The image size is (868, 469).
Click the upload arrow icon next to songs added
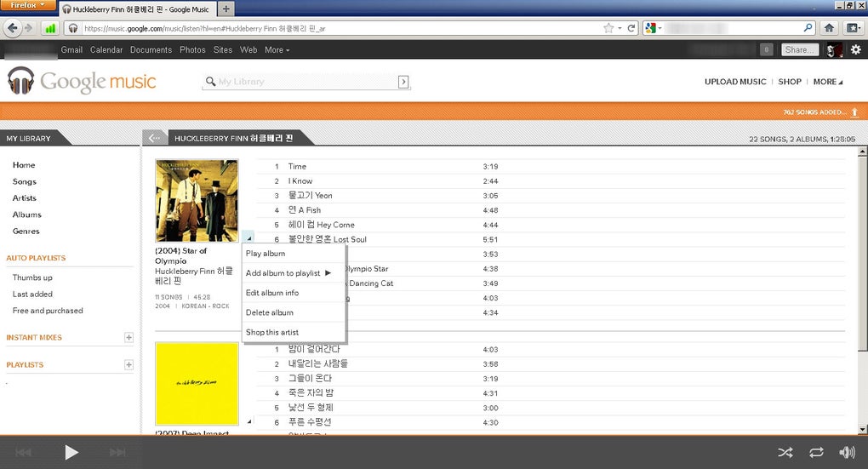point(854,112)
